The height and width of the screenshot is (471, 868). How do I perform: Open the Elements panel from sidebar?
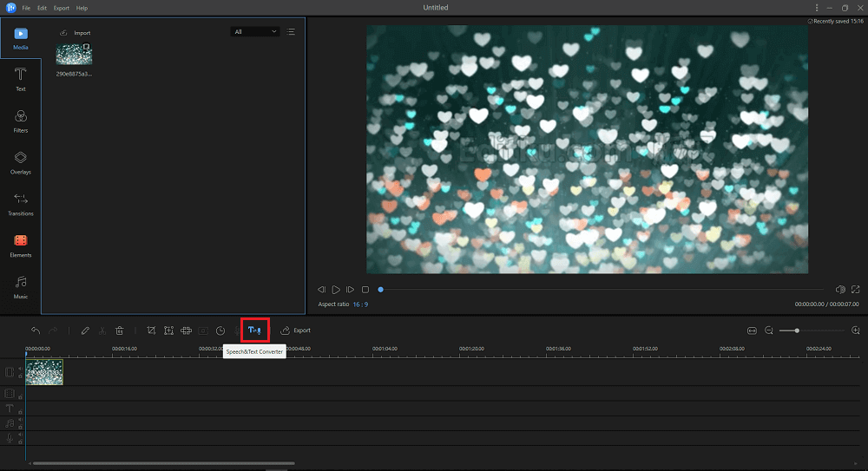pos(21,245)
